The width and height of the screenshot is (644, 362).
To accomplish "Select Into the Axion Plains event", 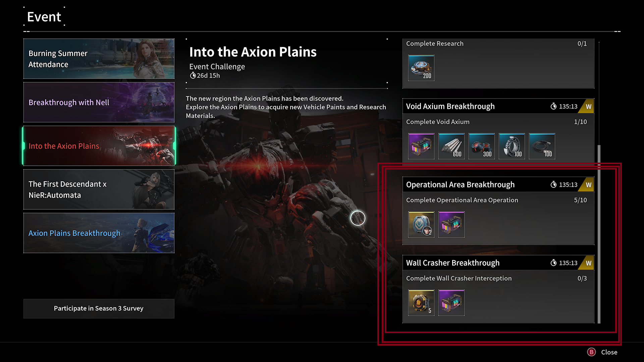I will 99,146.
